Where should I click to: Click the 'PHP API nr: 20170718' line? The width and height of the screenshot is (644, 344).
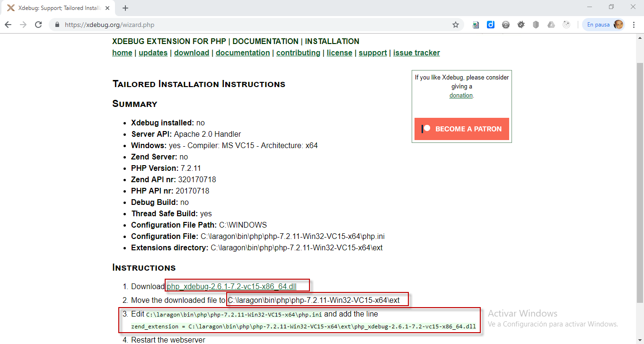[170, 191]
